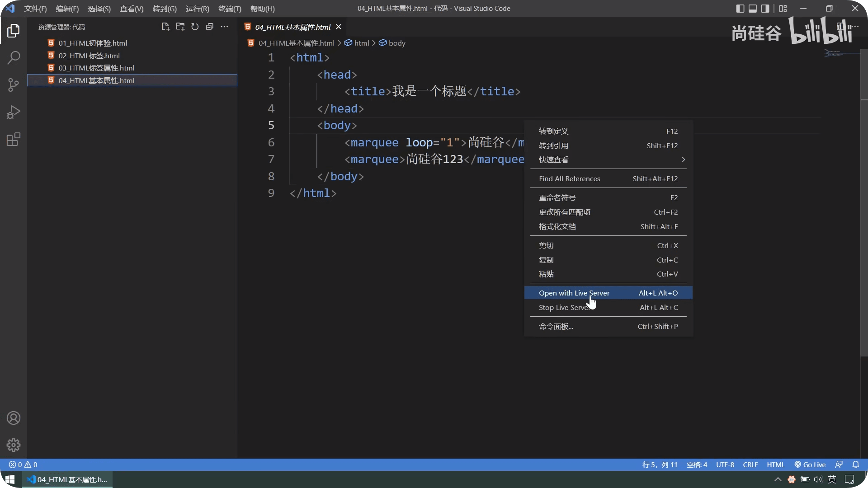Screen dimensions: 868x488
Task: Expand the 快速查看 submenu arrow
Action: [x=683, y=160]
